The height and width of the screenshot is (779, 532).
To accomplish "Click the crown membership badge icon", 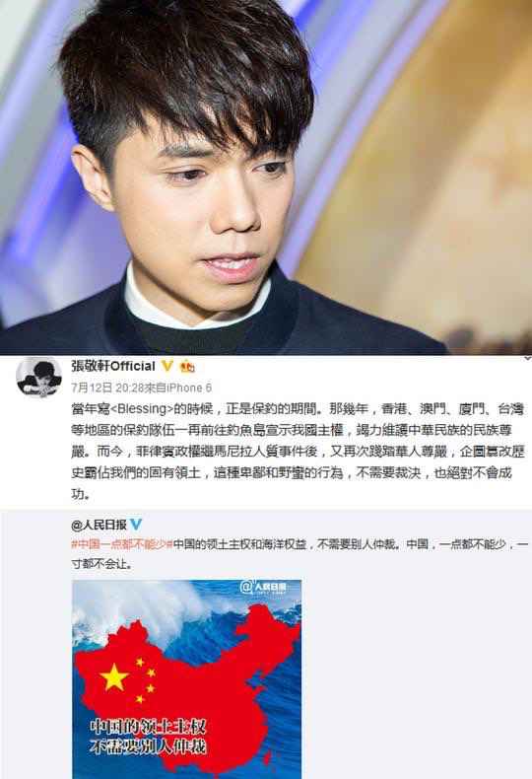I will click(187, 366).
